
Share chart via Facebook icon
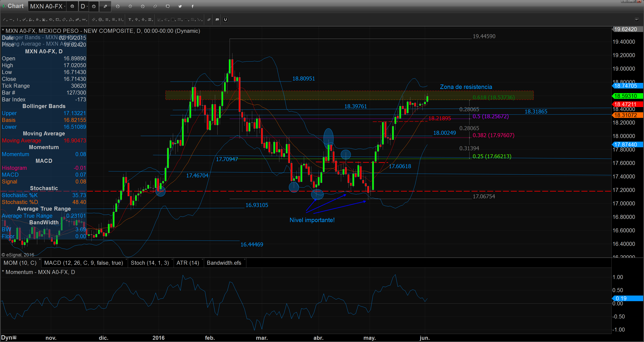193,6
